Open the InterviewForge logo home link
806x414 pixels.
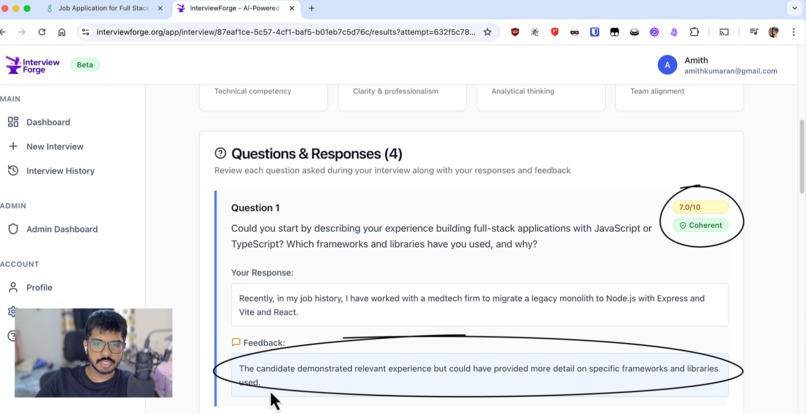tap(33, 65)
